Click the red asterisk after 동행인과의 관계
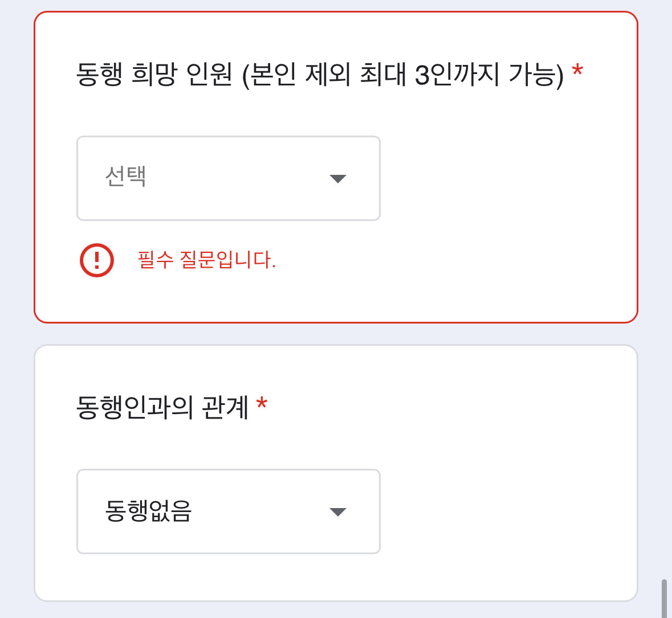 (262, 404)
